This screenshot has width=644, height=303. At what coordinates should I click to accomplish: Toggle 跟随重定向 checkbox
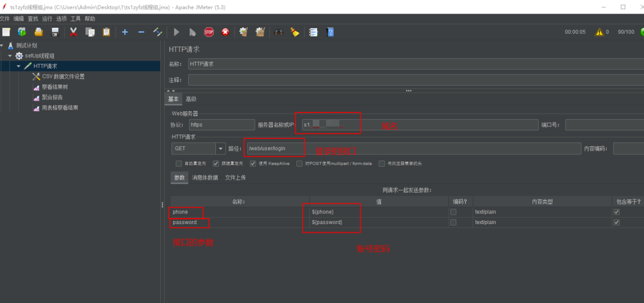click(216, 164)
